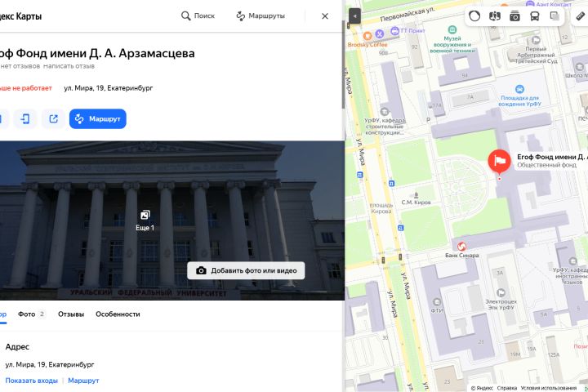Click the Банк Синара map icon
This screenshot has width=588, height=392.
(x=461, y=247)
